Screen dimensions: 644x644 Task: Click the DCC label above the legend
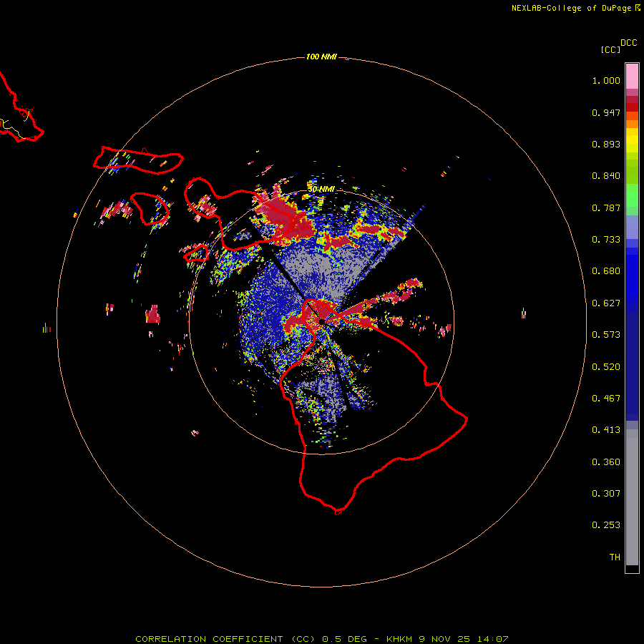[628, 43]
